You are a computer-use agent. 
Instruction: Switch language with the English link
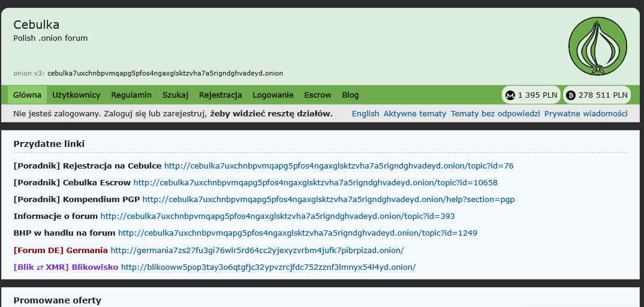(x=365, y=114)
